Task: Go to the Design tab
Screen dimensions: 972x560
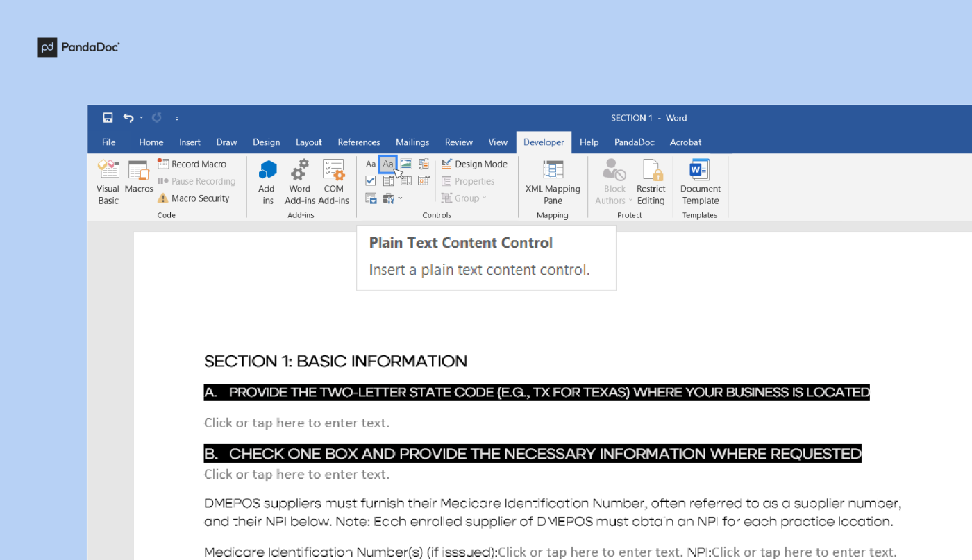Action: click(266, 142)
